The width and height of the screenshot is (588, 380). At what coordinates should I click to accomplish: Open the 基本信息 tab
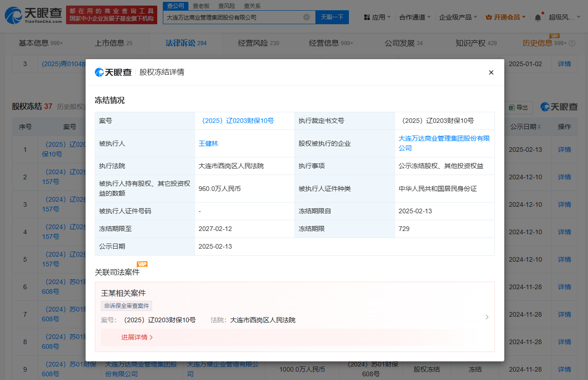41,43
